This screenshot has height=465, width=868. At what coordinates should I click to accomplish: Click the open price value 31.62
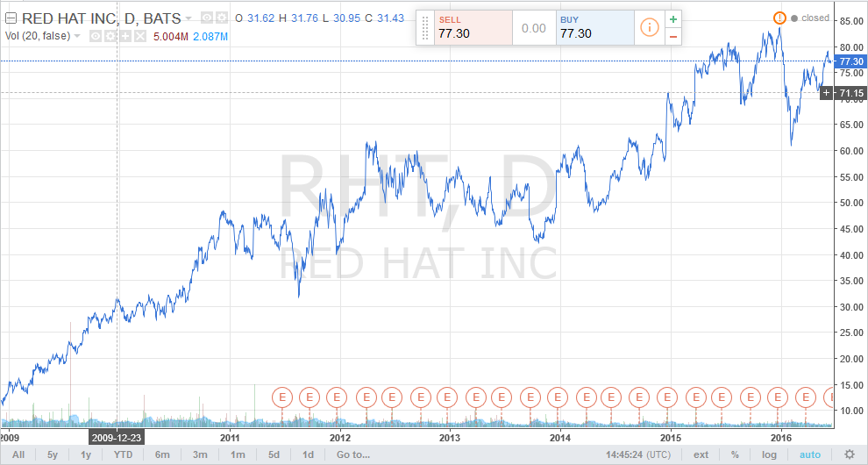click(260, 18)
